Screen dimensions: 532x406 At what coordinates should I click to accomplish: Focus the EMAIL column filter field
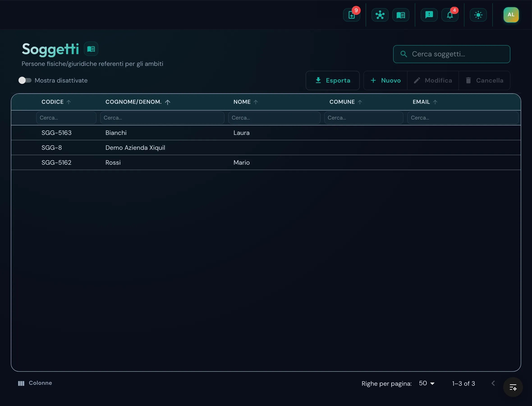[463, 118]
